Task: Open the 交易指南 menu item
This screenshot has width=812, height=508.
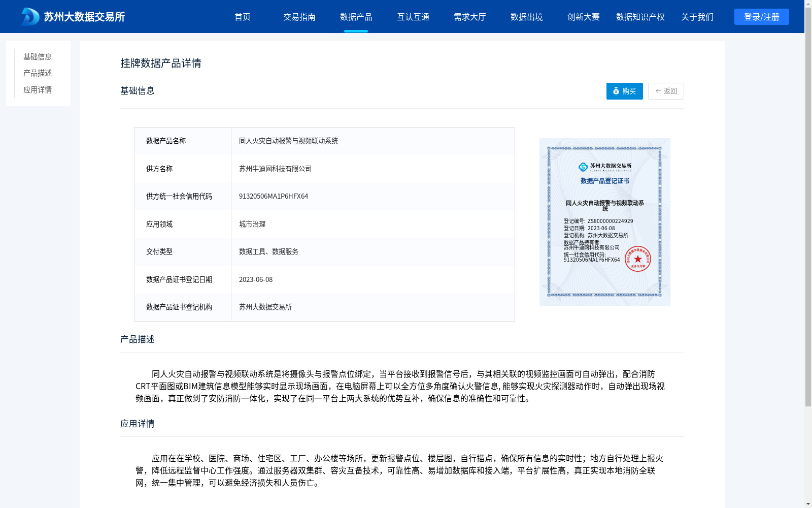Action: (x=299, y=17)
